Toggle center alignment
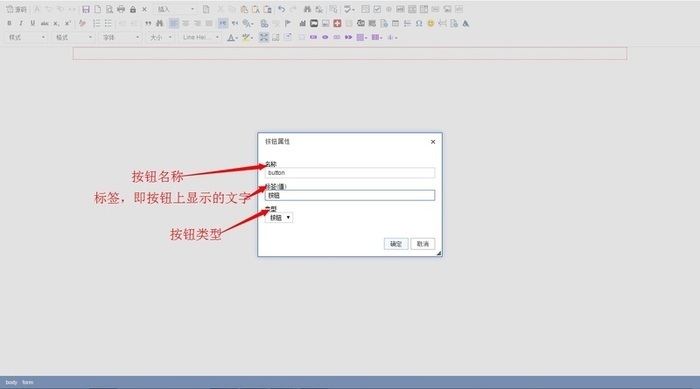This screenshot has width=700, height=389. coord(185,23)
